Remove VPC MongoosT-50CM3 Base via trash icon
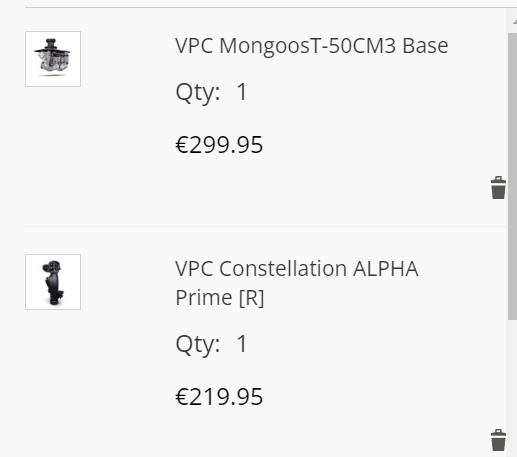 (498, 188)
